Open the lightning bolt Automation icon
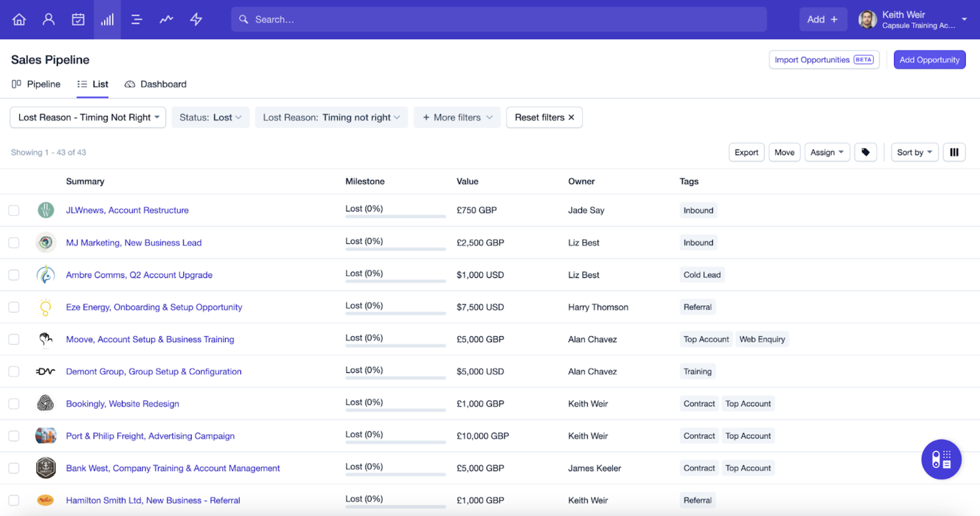980x516 pixels. pos(196,19)
